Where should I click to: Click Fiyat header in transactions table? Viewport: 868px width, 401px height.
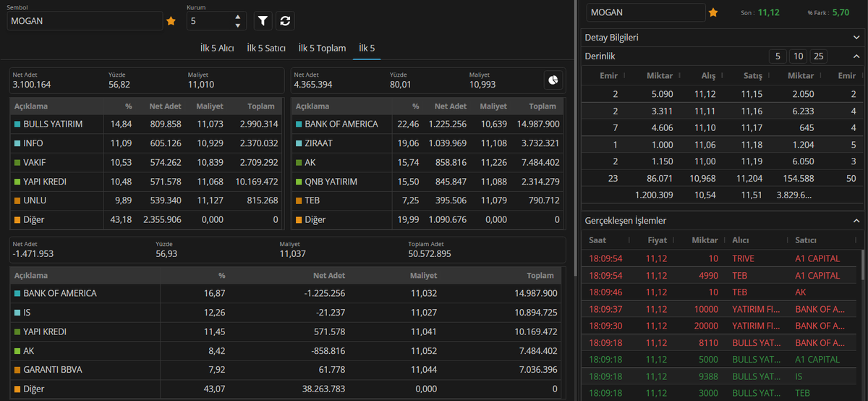pos(657,240)
